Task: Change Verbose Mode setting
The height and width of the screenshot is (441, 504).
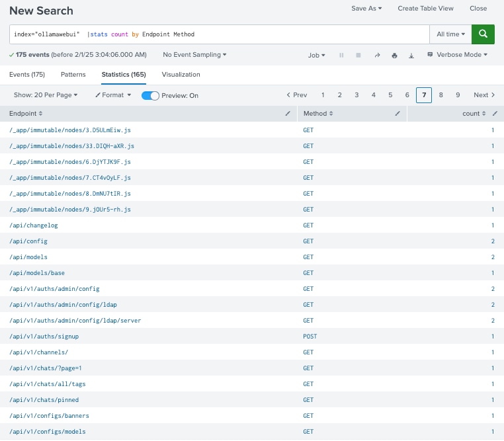Action: coord(458,55)
